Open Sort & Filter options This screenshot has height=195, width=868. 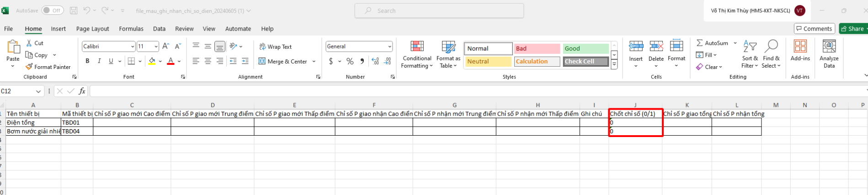click(x=750, y=55)
